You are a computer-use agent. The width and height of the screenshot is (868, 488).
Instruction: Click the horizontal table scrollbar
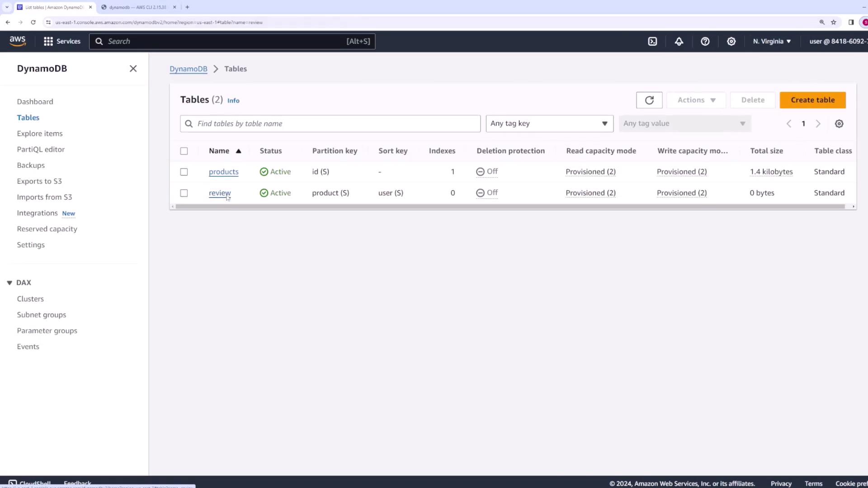[510, 206]
